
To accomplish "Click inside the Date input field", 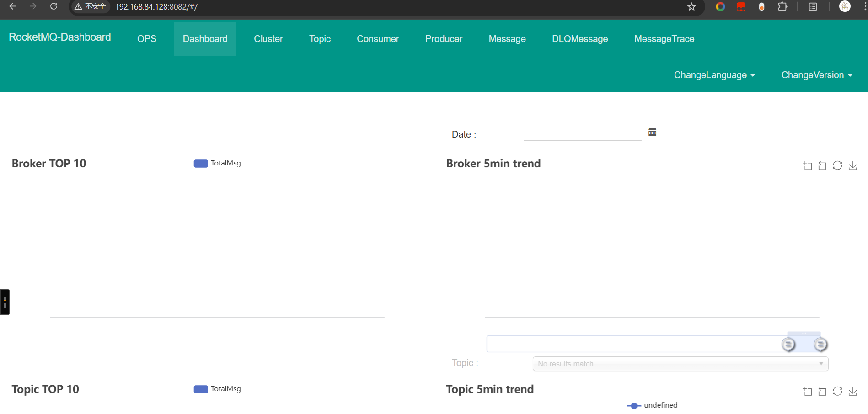I will (x=582, y=134).
